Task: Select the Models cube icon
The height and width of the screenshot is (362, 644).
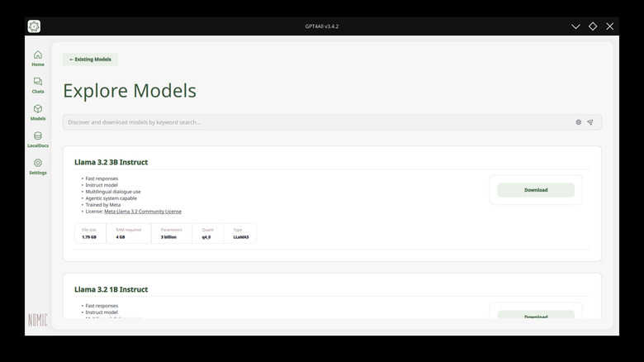Action: [x=38, y=112]
